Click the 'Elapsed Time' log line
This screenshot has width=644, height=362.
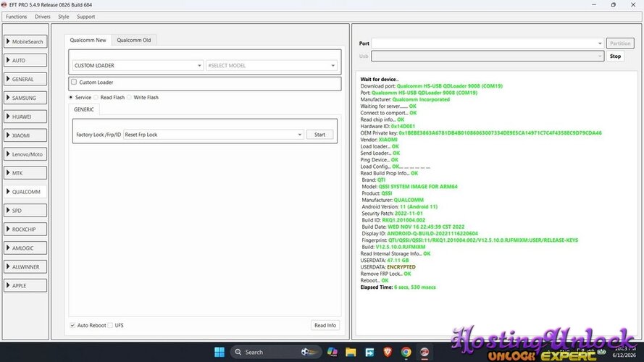[x=398, y=287]
